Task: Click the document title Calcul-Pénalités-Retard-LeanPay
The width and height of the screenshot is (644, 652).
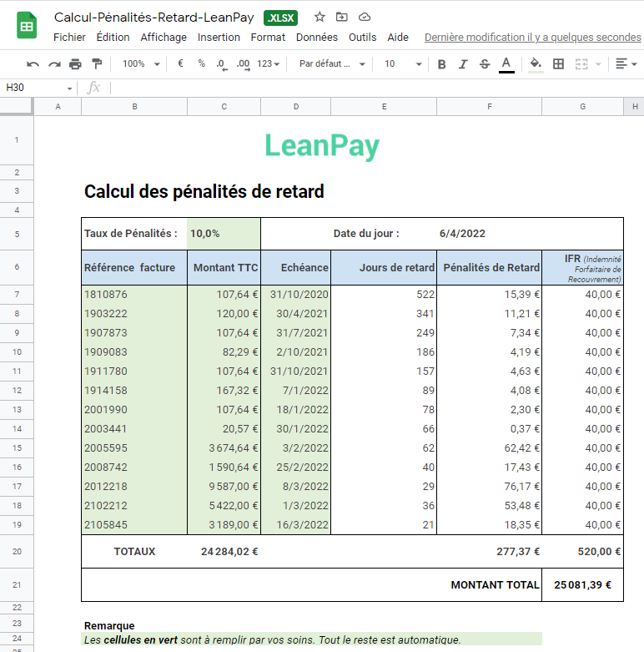Action: [x=153, y=18]
